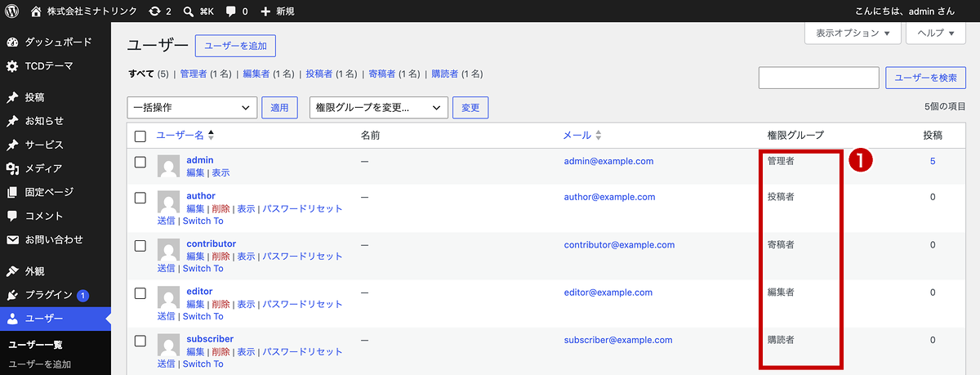Click the 適用 apply button
This screenshot has height=375, width=980.
coord(279,107)
